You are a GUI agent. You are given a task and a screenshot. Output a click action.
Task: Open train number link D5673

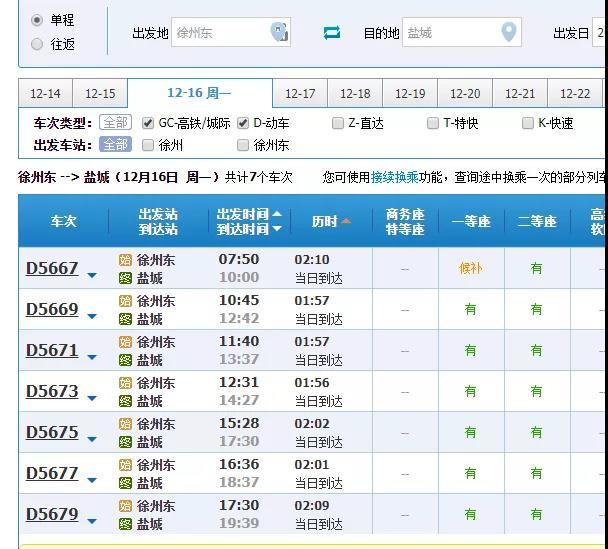52,392
